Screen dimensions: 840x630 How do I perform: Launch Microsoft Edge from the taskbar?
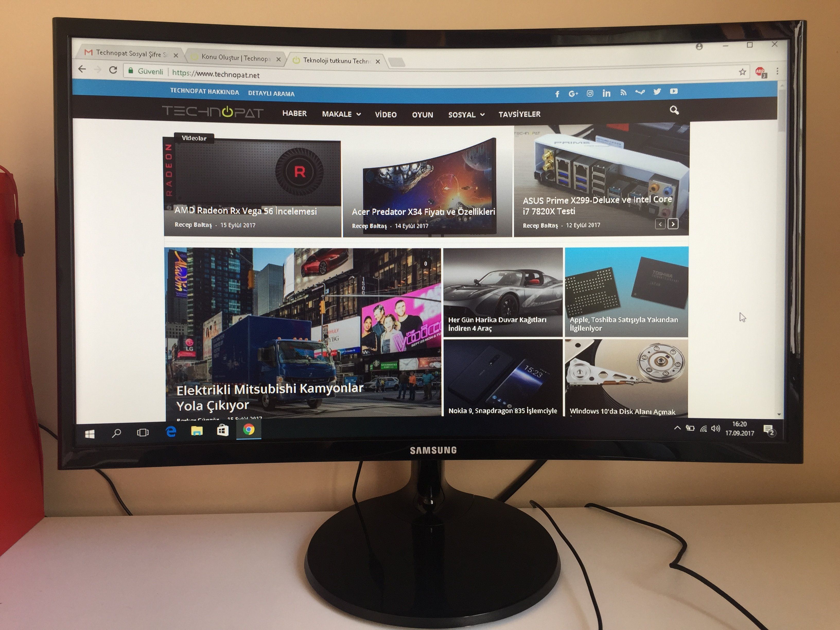[171, 431]
